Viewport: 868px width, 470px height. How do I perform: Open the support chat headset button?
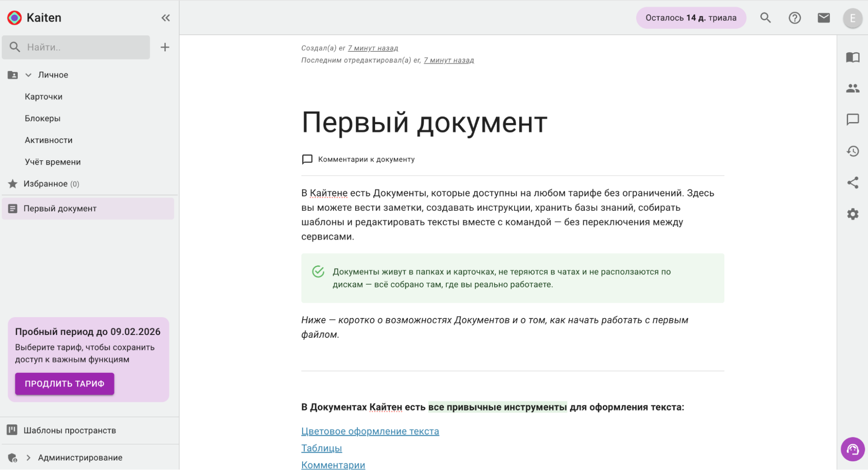[853, 449]
